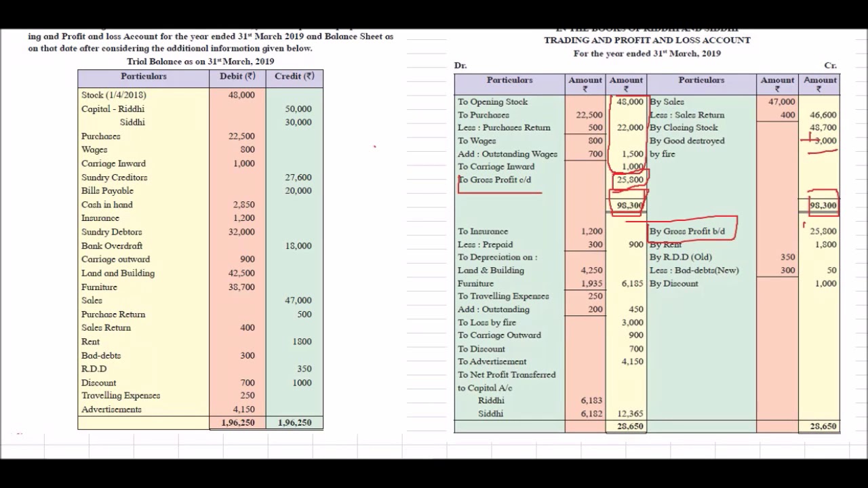Select the debit value 2,850 for Cash in hand
This screenshot has width=868, height=488.
(x=243, y=205)
